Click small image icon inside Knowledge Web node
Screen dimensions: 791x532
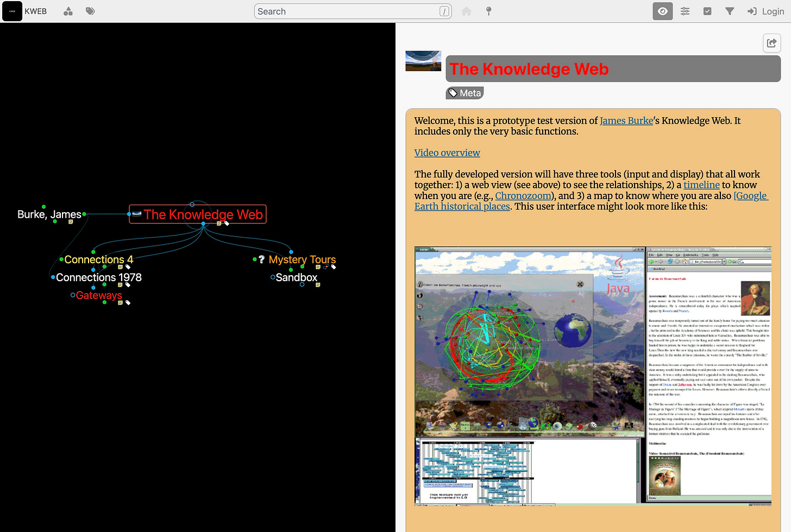click(137, 214)
